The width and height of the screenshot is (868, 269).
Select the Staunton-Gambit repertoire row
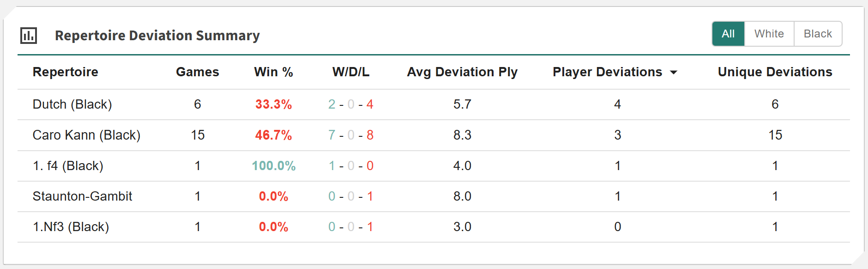pos(82,196)
